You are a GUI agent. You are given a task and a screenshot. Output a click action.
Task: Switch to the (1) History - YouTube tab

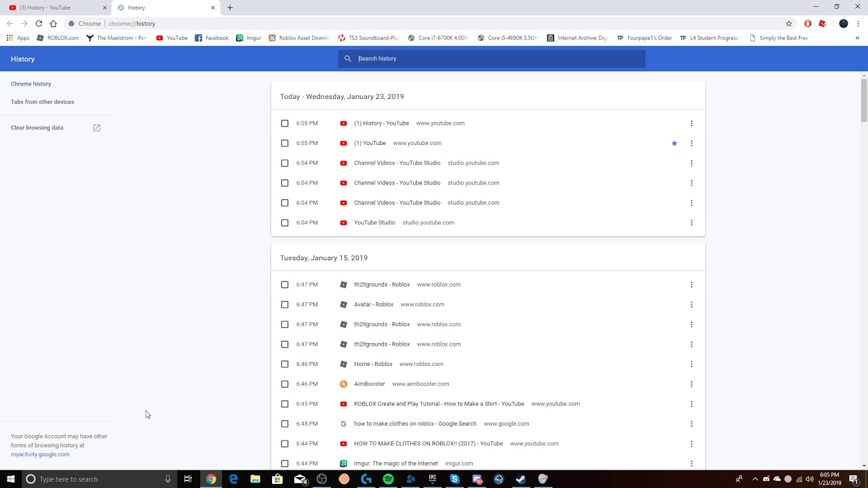click(x=56, y=7)
